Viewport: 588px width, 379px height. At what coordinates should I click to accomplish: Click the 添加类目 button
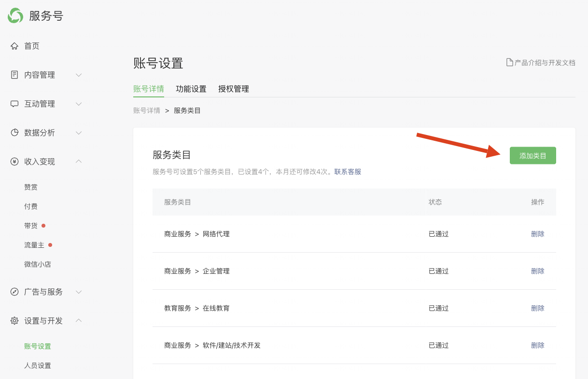532,155
